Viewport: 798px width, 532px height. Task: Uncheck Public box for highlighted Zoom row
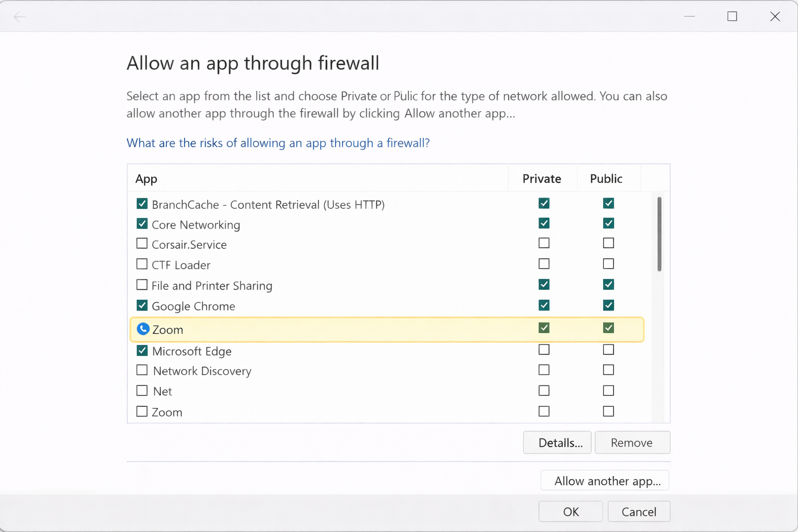(608, 328)
